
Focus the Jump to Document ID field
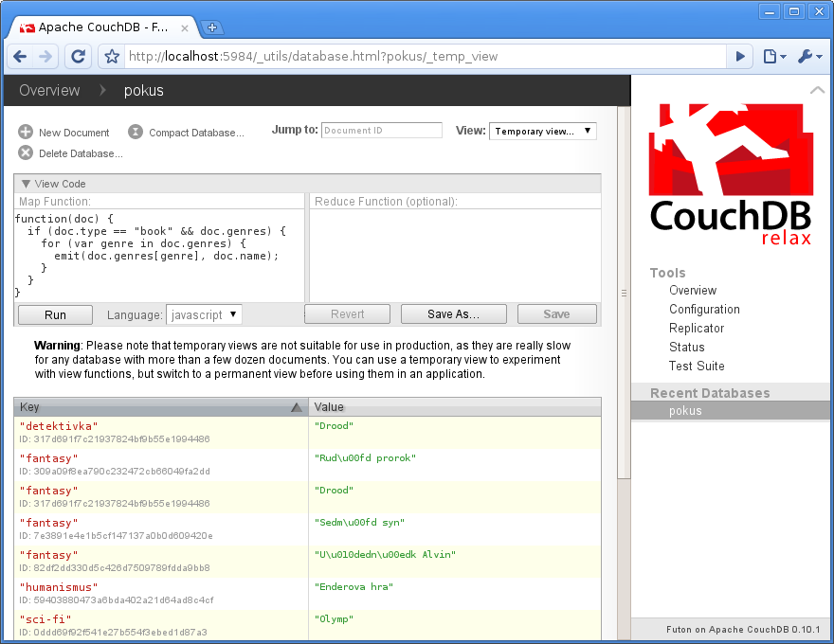coord(381,130)
